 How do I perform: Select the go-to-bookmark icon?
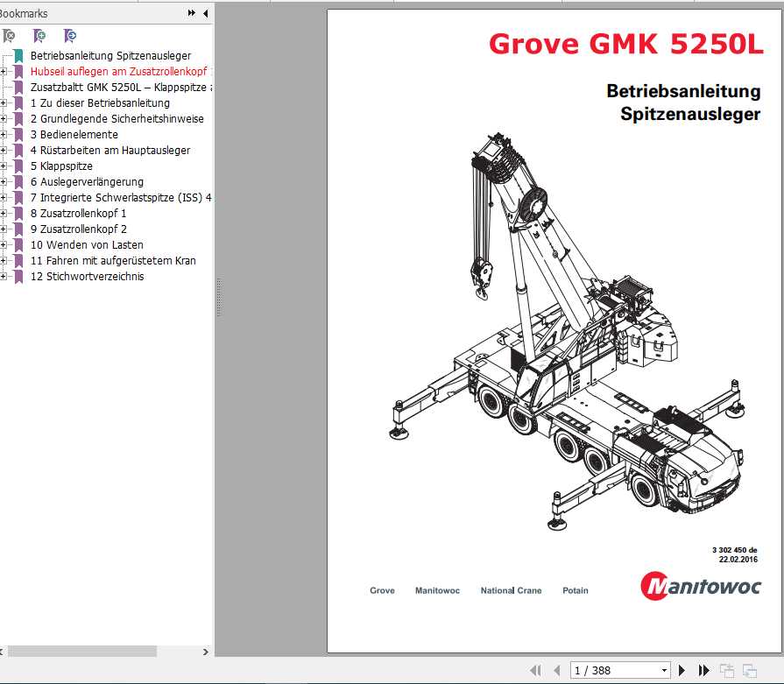[x=68, y=35]
